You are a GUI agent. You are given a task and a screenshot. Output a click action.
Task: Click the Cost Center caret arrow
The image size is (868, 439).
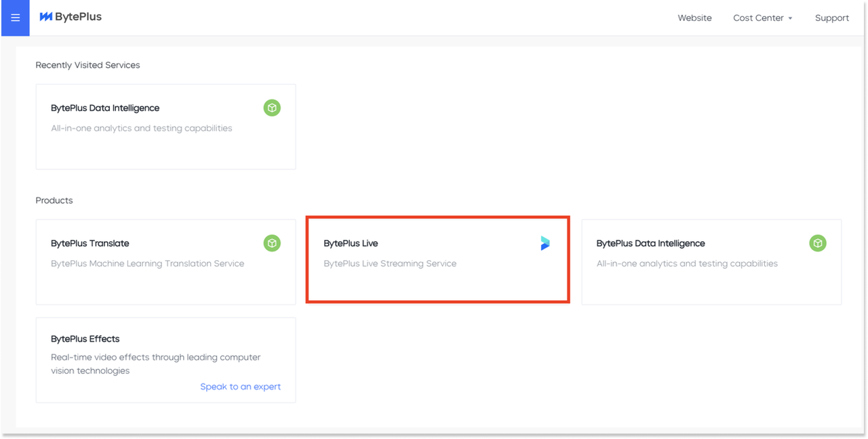point(790,19)
